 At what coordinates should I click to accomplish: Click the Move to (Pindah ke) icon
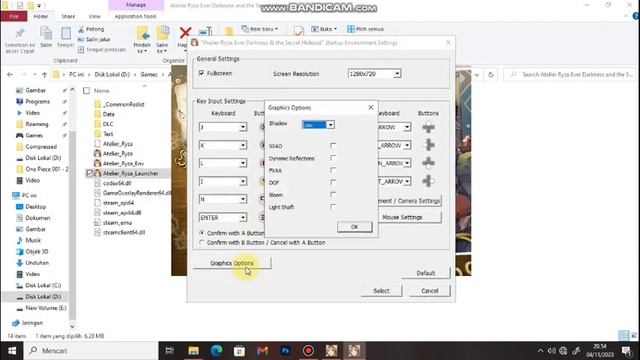point(142,33)
